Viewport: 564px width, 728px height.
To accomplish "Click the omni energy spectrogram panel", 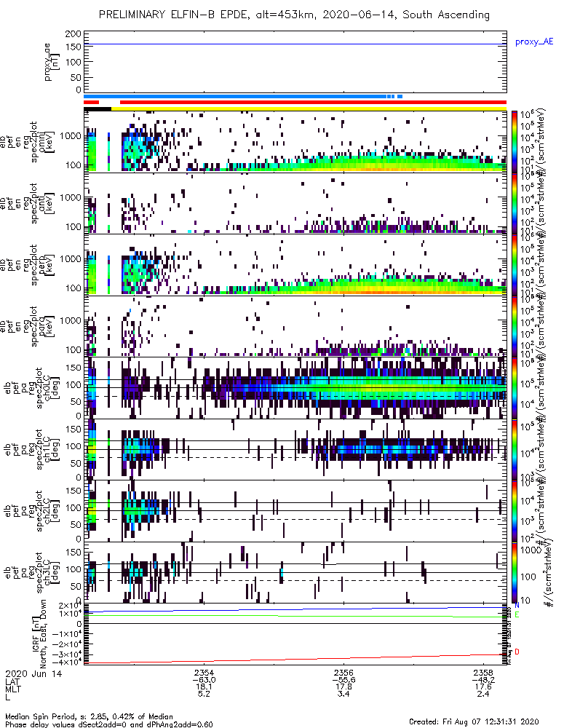I will point(295,142).
